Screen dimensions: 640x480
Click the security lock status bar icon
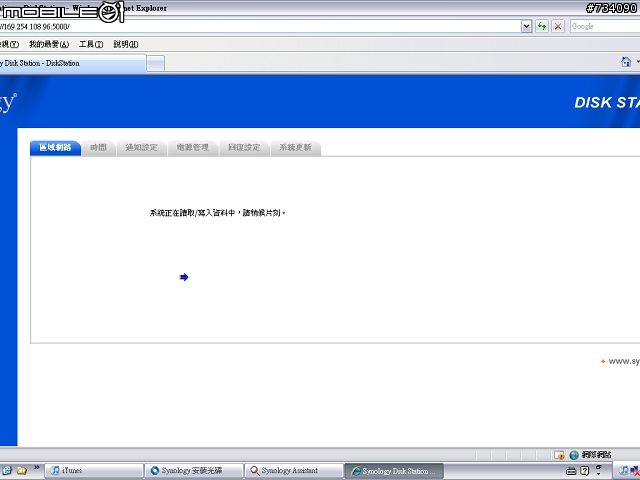[559, 455]
